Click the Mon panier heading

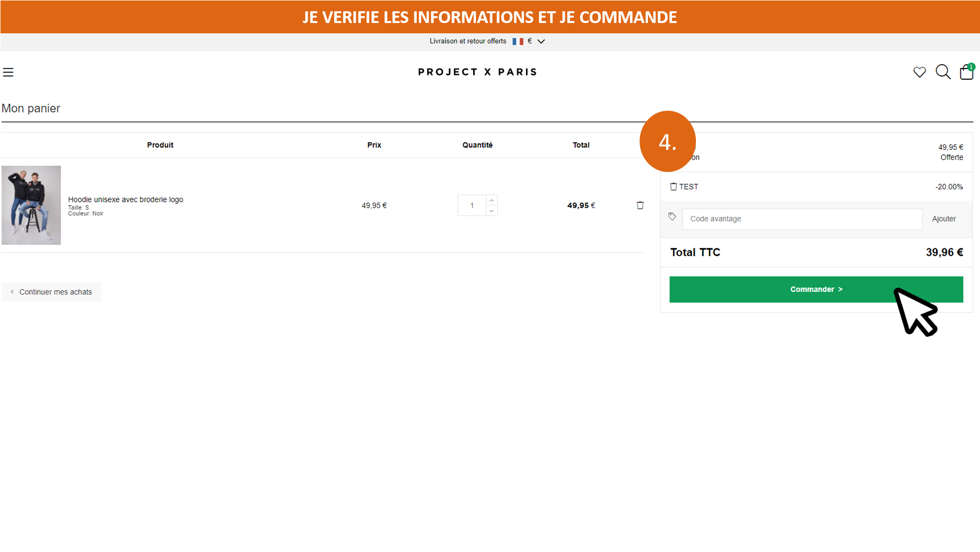pos(31,108)
